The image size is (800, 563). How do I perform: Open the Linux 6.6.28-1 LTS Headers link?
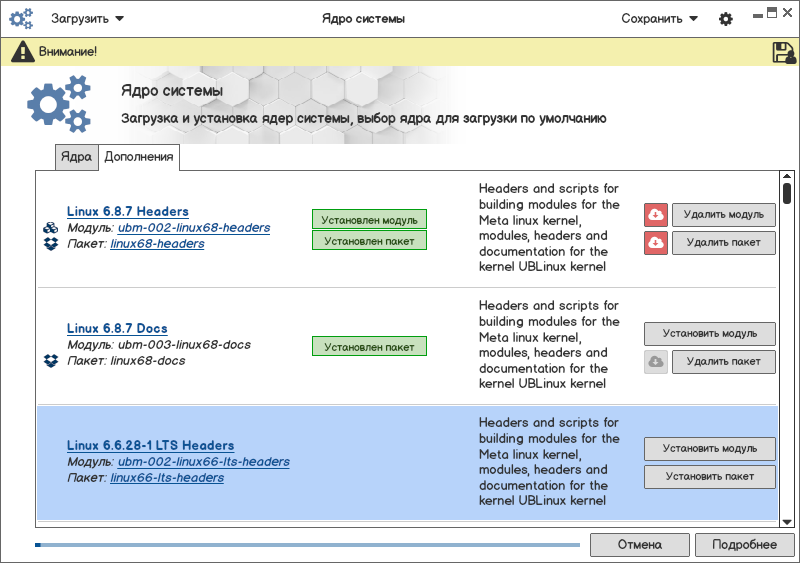151,445
